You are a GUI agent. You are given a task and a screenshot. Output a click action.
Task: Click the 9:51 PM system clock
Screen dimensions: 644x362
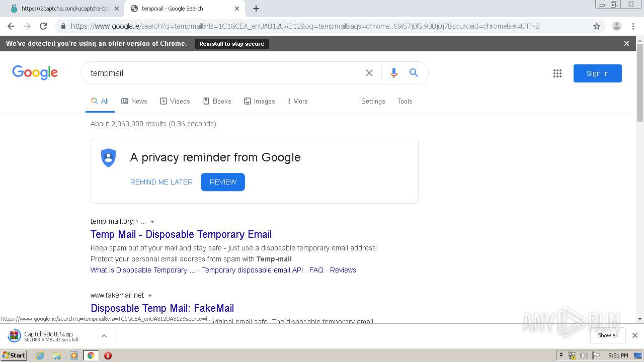click(618, 355)
